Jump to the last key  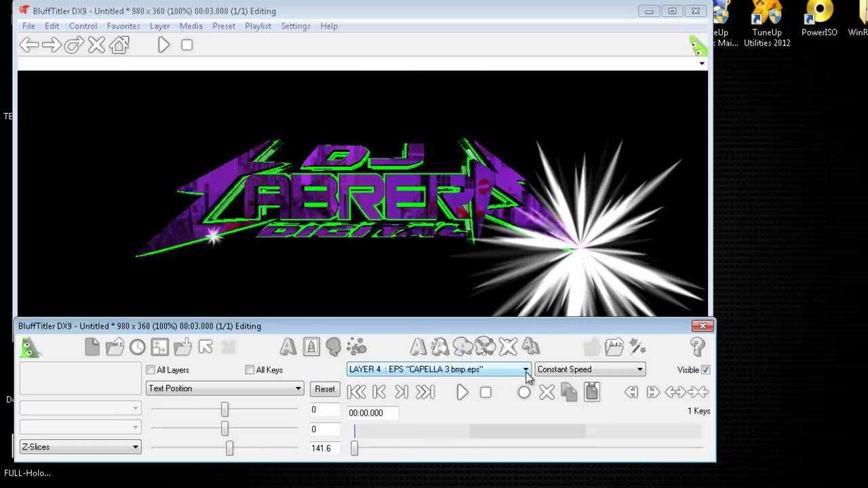(x=425, y=392)
